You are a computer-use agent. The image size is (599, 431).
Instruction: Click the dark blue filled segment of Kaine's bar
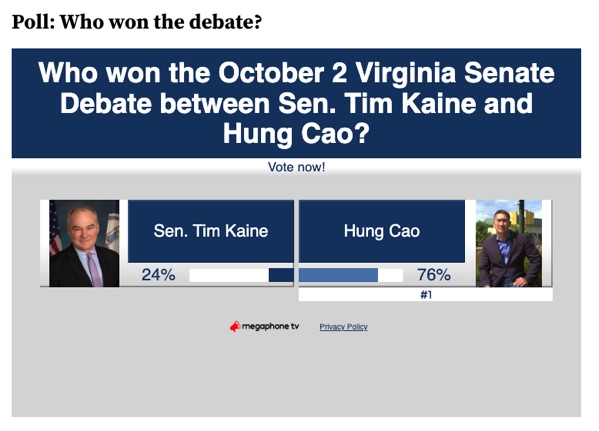(x=281, y=275)
